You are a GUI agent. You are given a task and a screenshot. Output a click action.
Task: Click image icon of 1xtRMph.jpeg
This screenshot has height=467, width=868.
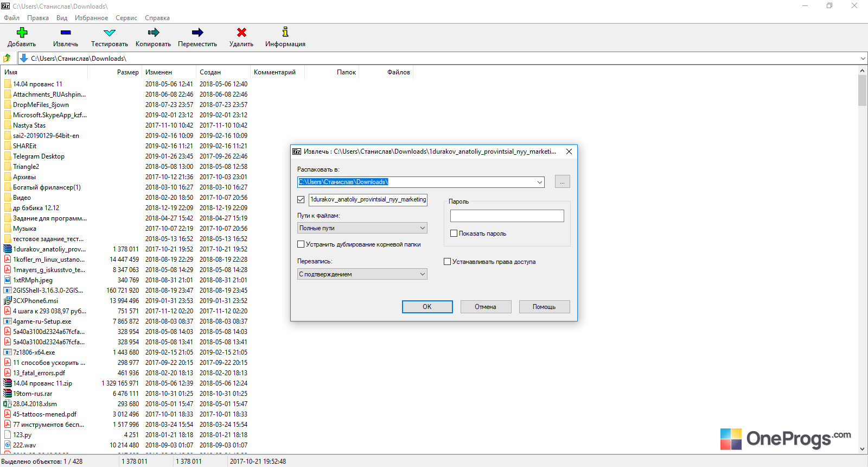[x=8, y=280]
